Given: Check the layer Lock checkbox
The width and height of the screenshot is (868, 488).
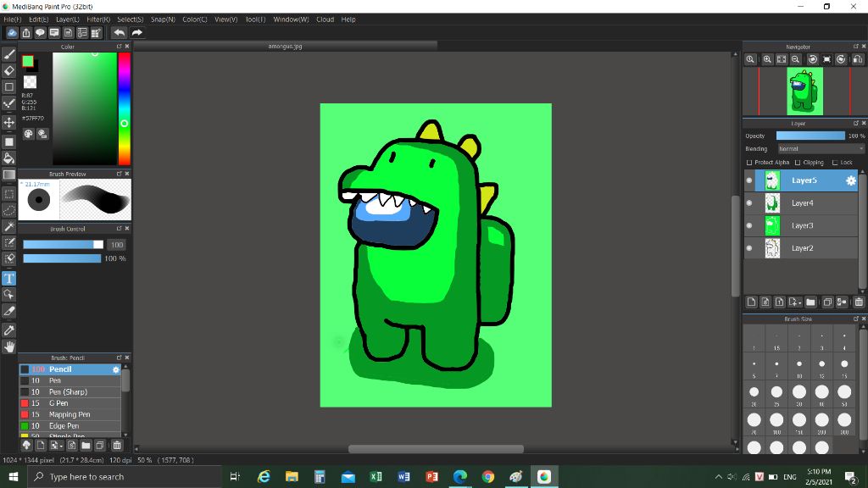Looking at the screenshot, I should pyautogui.click(x=835, y=163).
